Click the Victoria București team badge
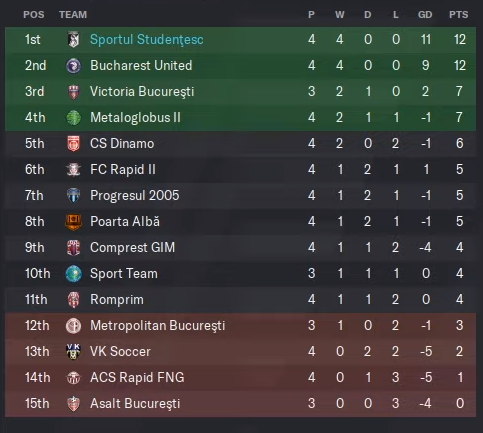The width and height of the screenshot is (483, 433). coord(73,92)
